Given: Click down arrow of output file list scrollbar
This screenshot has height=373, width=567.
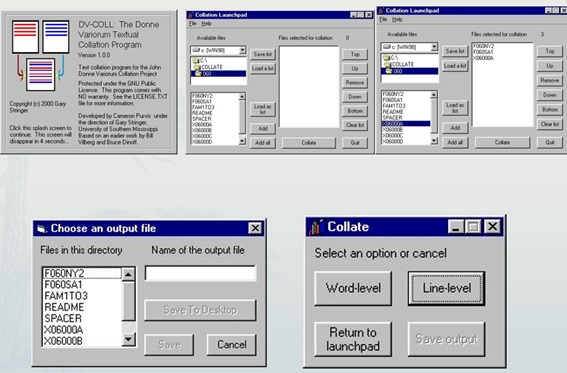Looking at the screenshot, I should (128, 339).
